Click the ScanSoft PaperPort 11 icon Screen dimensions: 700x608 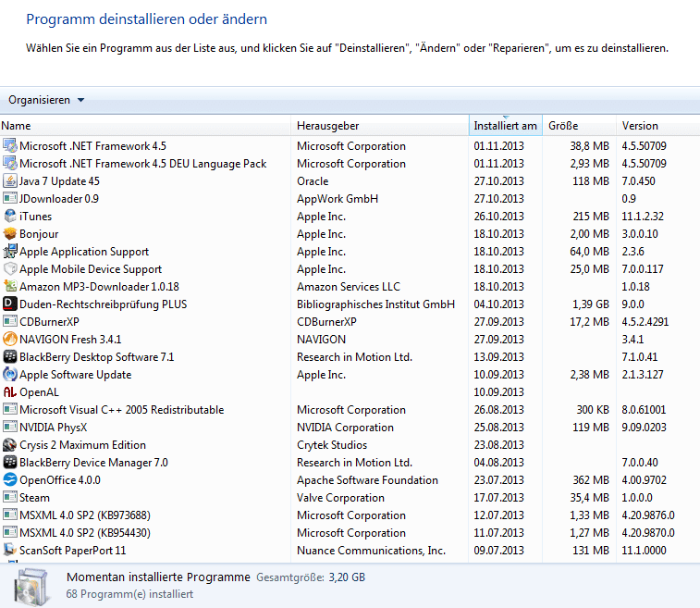tap(10, 550)
